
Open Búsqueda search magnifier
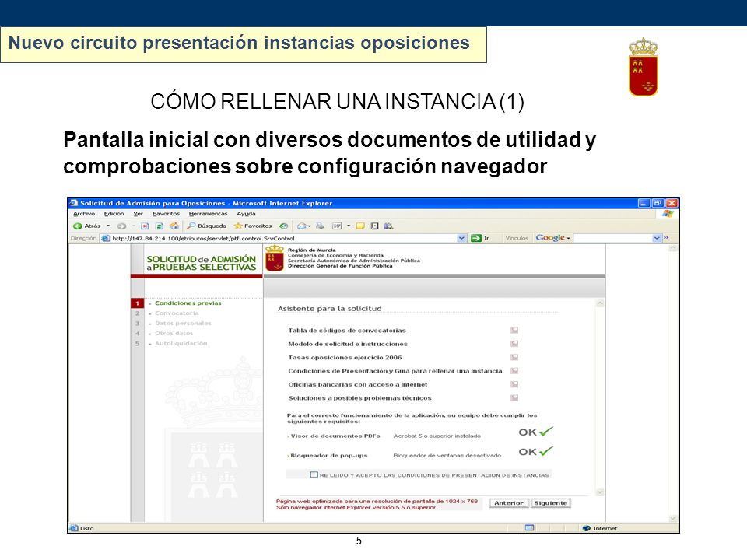(191, 226)
